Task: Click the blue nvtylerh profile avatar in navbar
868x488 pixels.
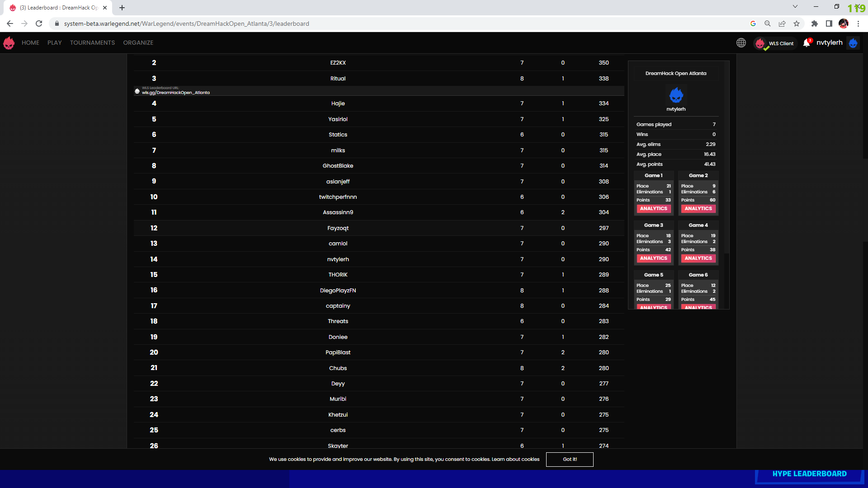Action: [853, 43]
